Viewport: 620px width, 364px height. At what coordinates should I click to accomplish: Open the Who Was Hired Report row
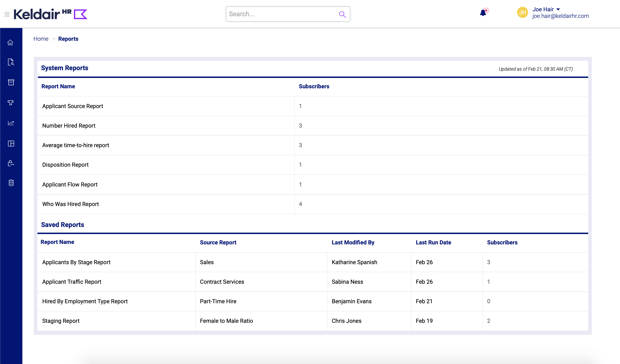tap(70, 204)
